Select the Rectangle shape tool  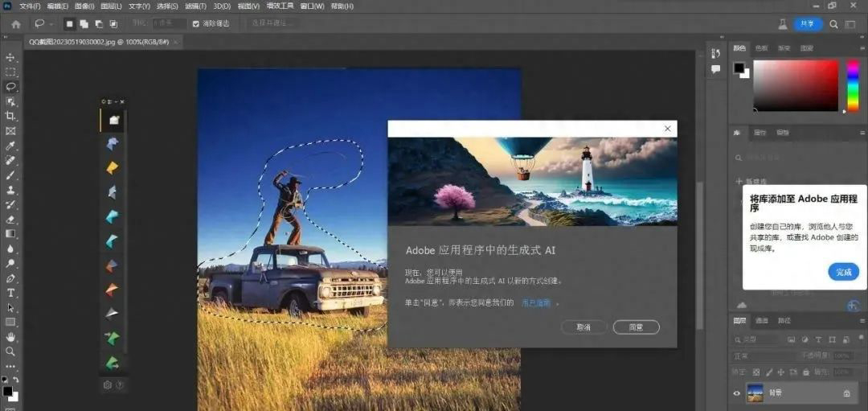[x=10, y=322]
